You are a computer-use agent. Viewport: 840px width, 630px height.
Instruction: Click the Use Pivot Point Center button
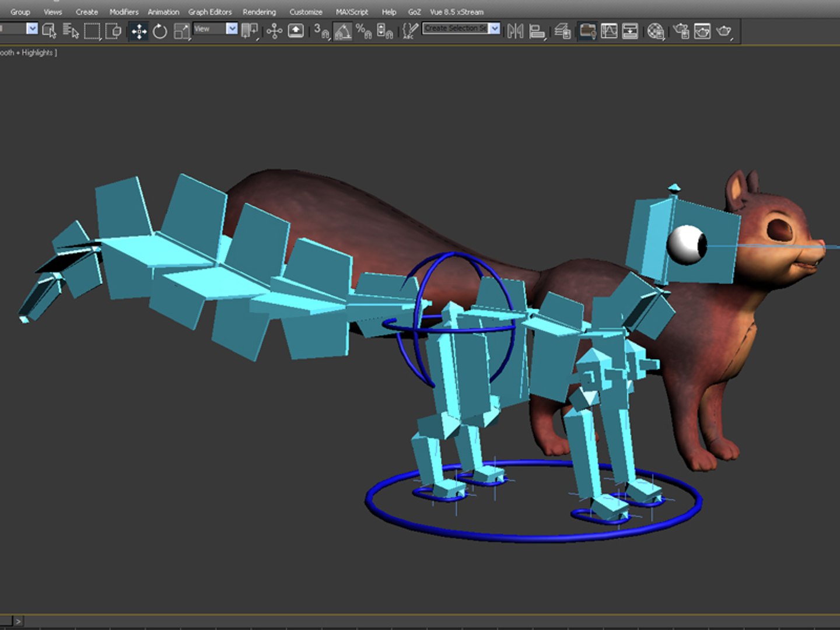(250, 31)
